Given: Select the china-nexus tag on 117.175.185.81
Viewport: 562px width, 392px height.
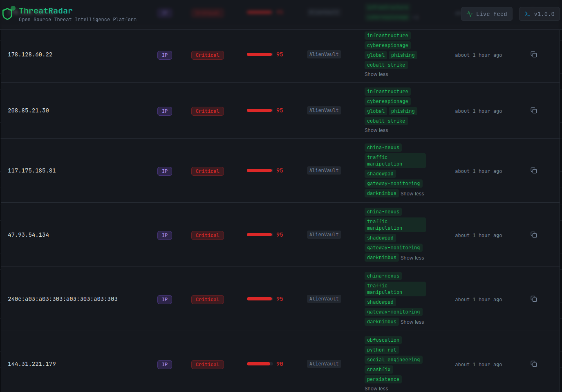Looking at the screenshot, I should 383,147.
